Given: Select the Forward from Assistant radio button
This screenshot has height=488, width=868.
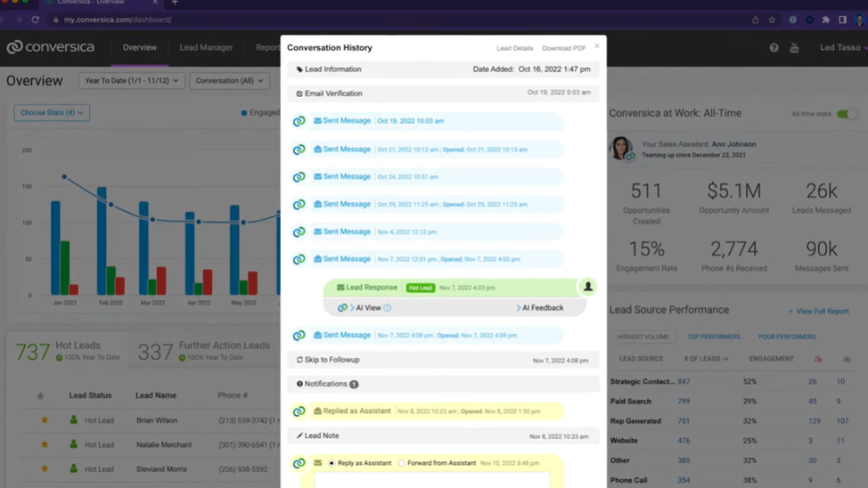Looking at the screenshot, I should 402,463.
